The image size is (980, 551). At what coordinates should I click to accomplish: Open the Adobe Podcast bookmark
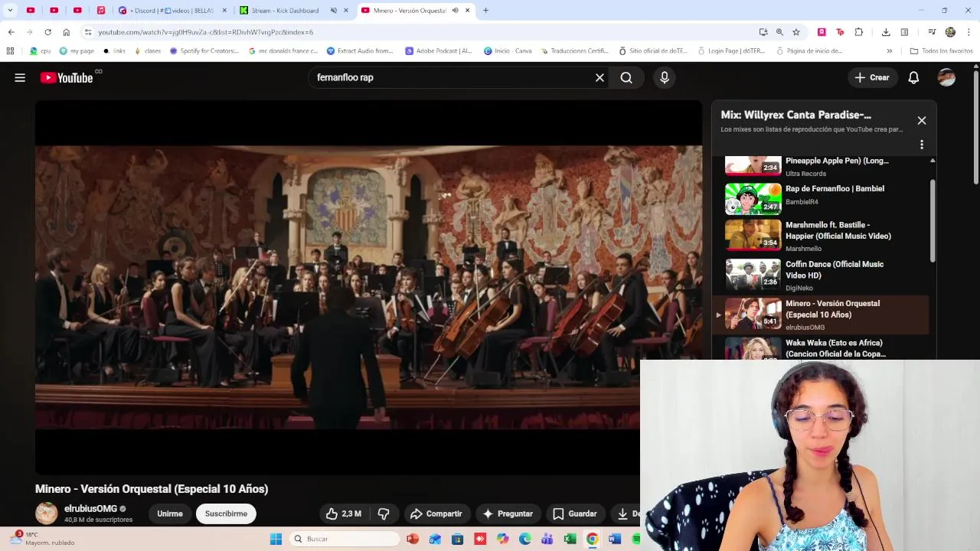pos(439,51)
